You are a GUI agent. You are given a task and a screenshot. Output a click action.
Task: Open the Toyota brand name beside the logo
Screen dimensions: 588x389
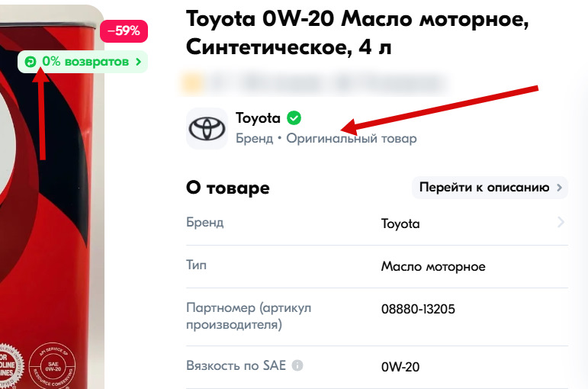pos(259,118)
